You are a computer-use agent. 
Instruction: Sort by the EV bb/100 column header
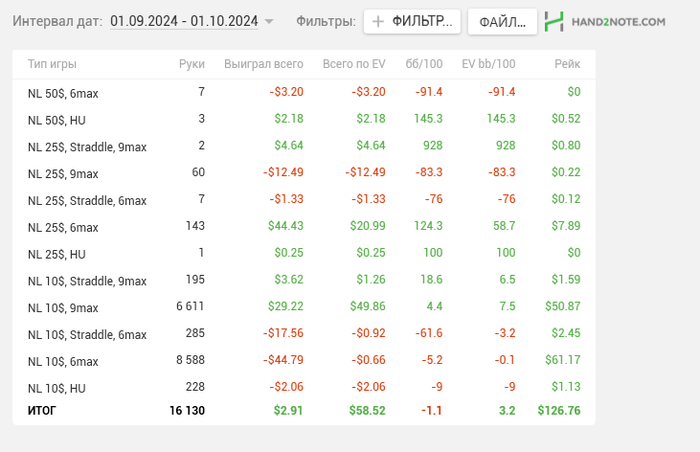(488, 64)
